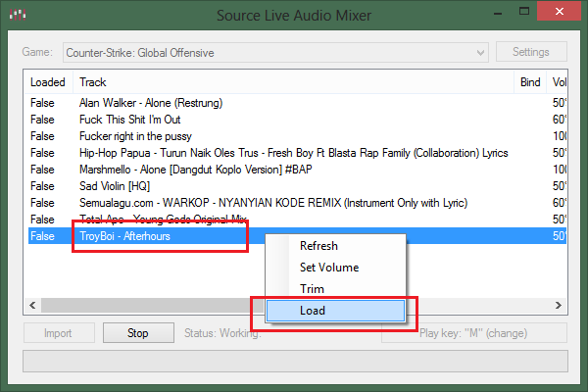The image size is (588, 392).
Task: Choose Load from the context menu
Action: [x=335, y=311]
